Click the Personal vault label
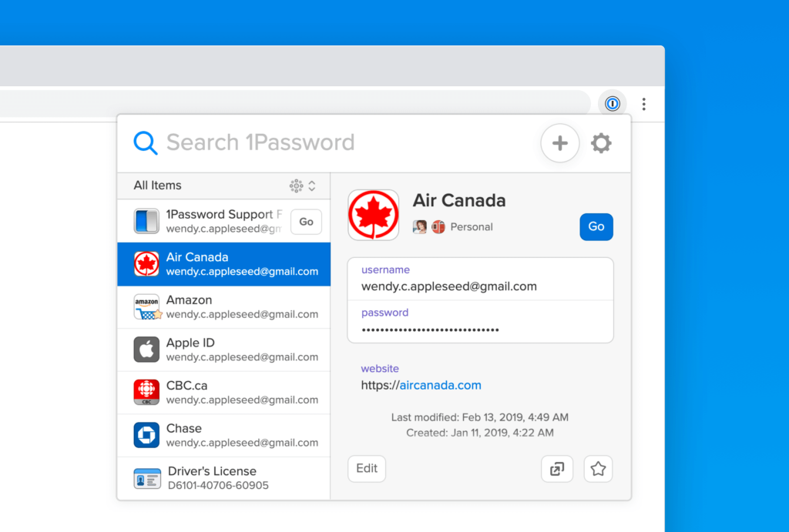This screenshot has width=789, height=532. 472,227
